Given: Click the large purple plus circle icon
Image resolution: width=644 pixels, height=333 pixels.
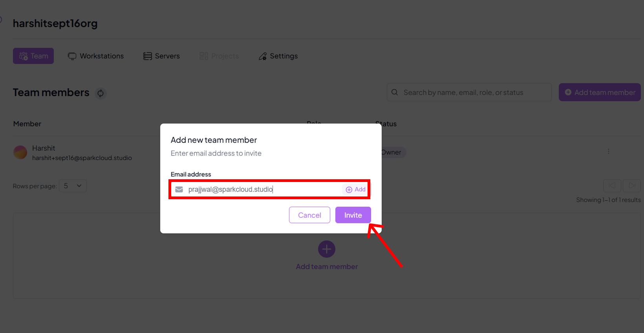Looking at the screenshot, I should tap(326, 249).
